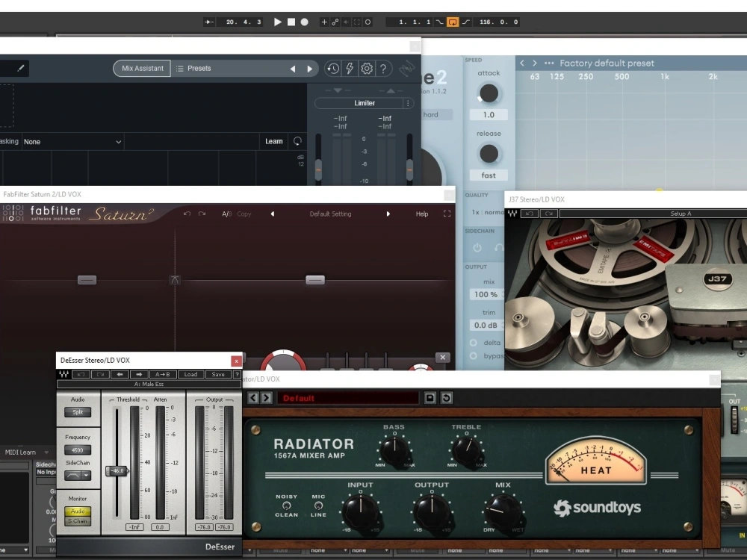Click DeEsser A→B copy button
The height and width of the screenshot is (560, 747).
162,374
